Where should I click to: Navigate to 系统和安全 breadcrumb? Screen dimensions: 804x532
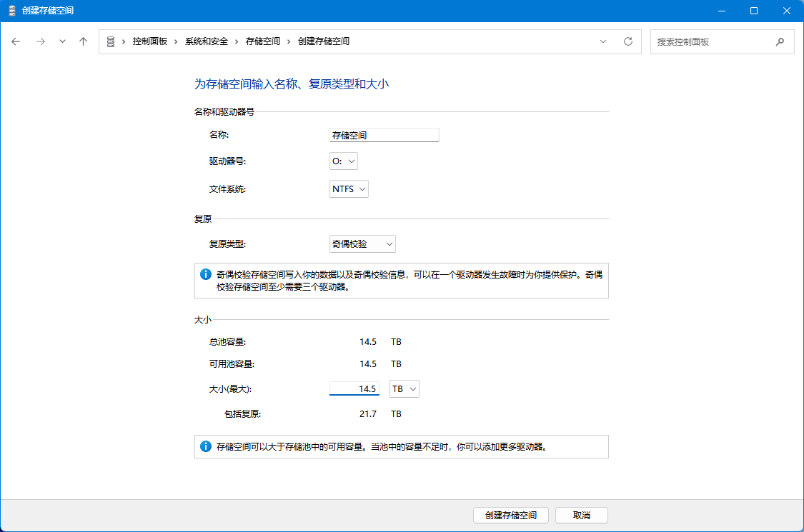[206, 41]
